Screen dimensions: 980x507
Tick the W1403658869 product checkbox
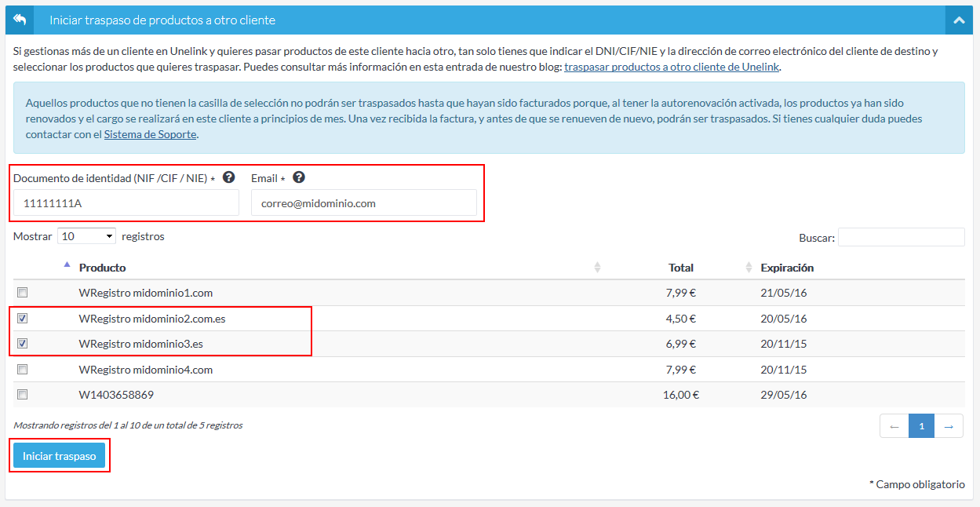pos(23,395)
